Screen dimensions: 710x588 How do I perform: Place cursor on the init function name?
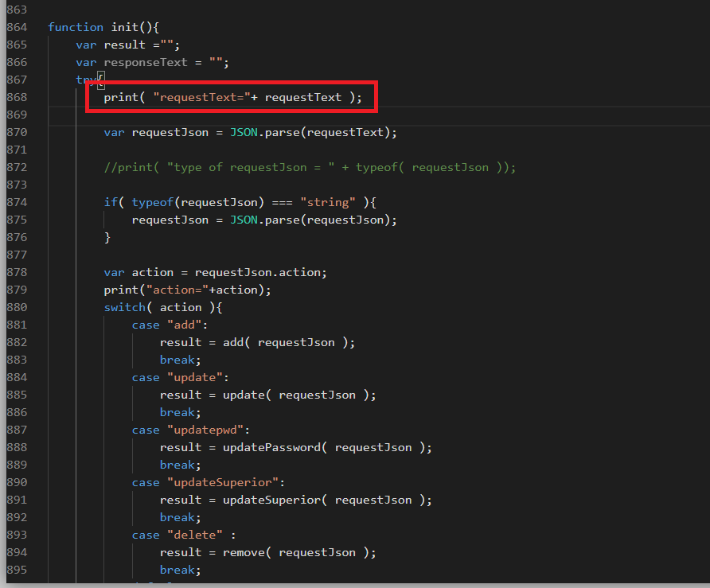124,27
